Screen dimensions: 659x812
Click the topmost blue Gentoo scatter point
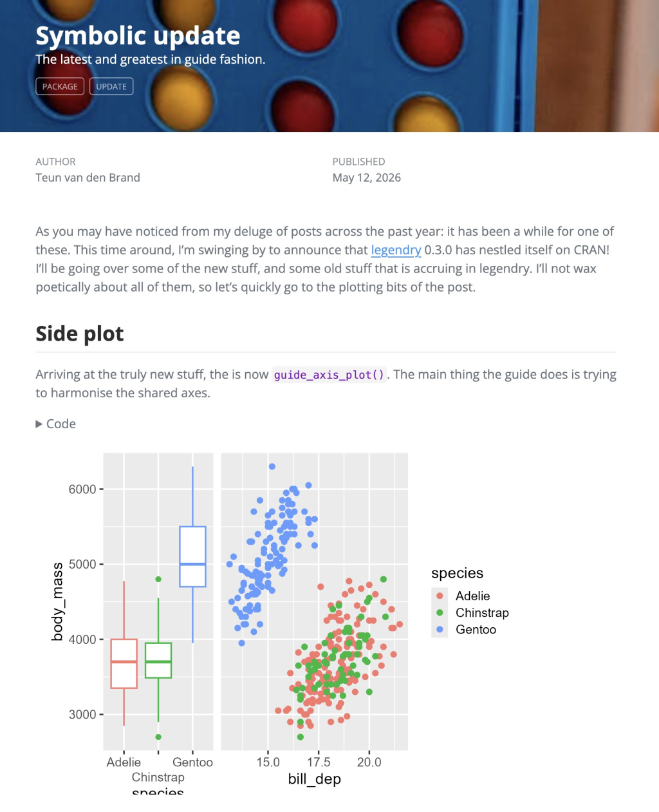[272, 466]
